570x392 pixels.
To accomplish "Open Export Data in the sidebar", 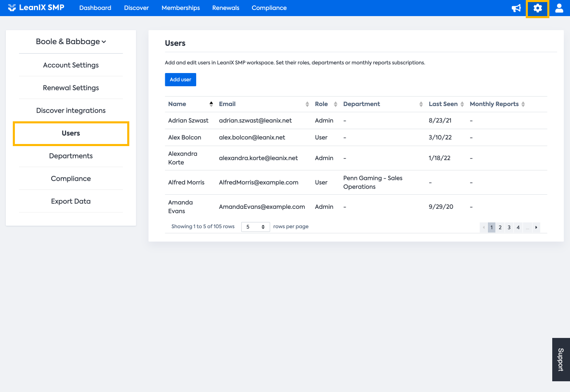I will [x=71, y=201].
